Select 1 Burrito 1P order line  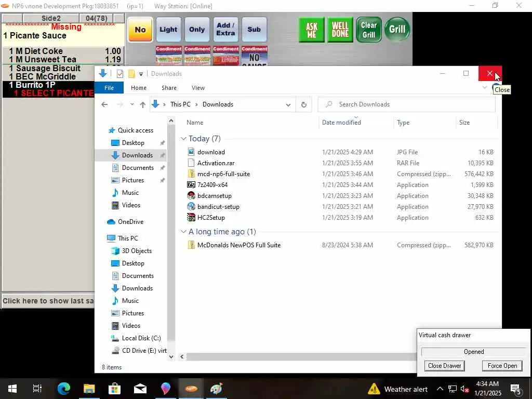48,85
